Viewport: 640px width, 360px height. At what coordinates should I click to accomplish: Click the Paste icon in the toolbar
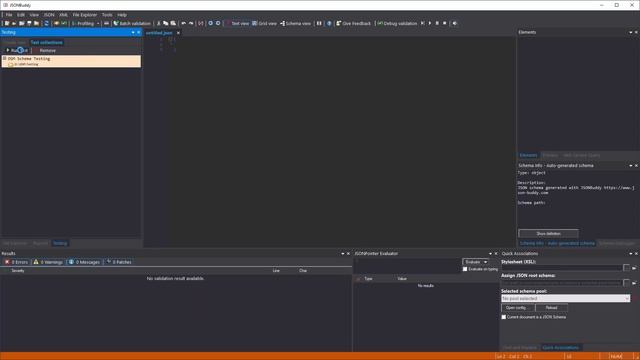pyautogui.click(x=173, y=23)
